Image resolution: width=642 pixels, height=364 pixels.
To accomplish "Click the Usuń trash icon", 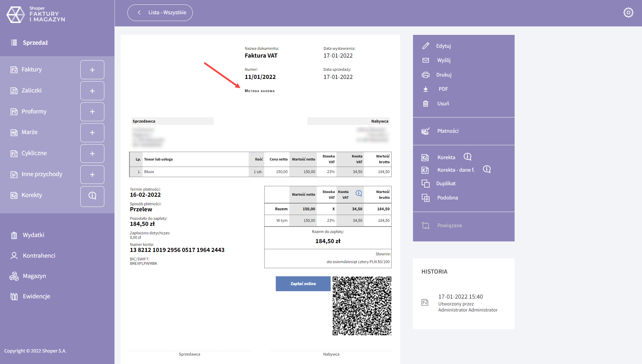I will pyautogui.click(x=426, y=104).
